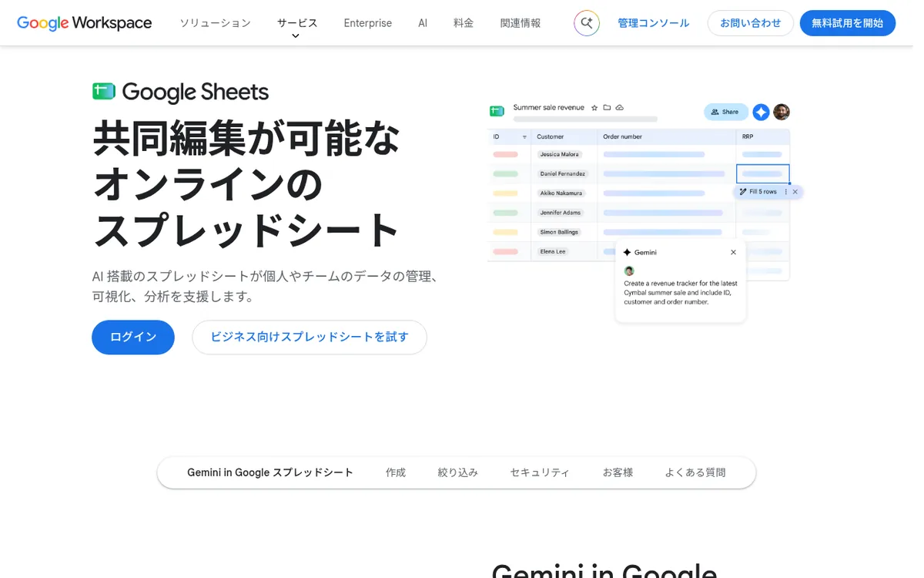Click the Gemini sparkle icon in the card
Image resolution: width=924 pixels, height=578 pixels.
[628, 252]
